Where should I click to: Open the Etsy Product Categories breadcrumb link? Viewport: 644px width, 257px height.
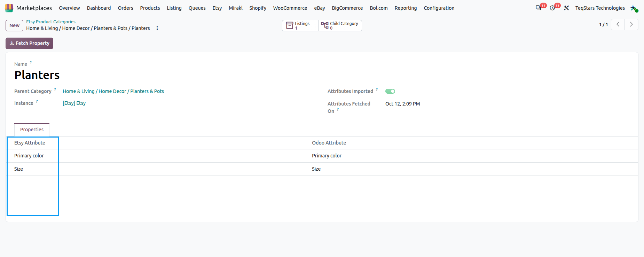click(51, 22)
